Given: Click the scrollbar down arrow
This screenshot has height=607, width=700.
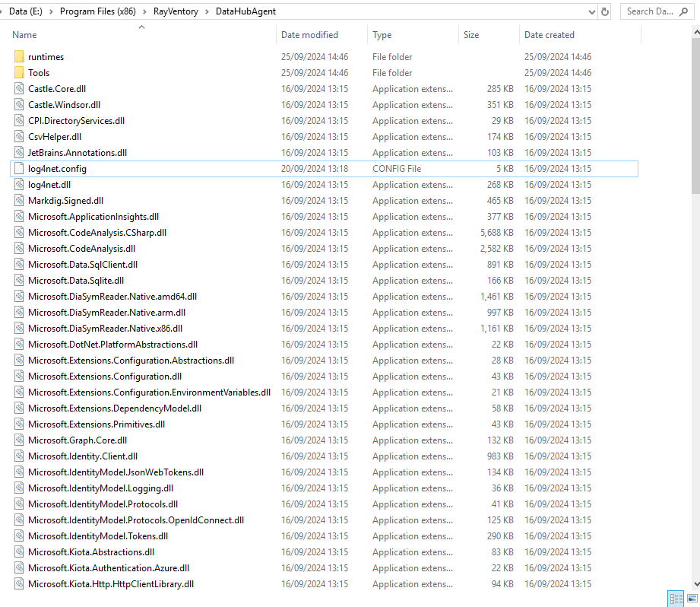Looking at the screenshot, I should click(696, 585).
